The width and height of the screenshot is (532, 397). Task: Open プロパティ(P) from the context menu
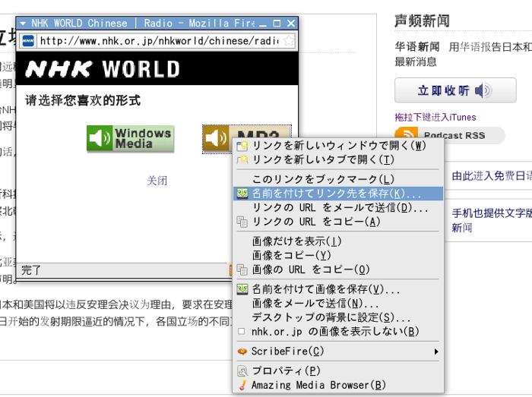338,371
